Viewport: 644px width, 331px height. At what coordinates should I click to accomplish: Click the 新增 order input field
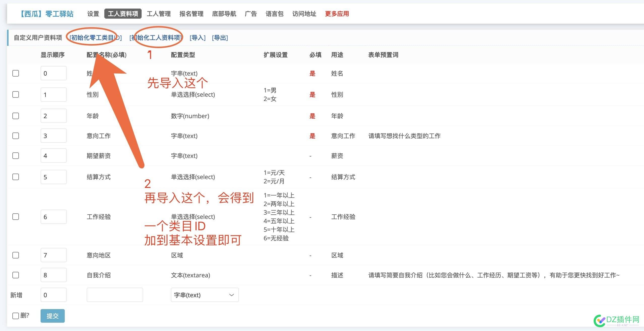click(53, 295)
